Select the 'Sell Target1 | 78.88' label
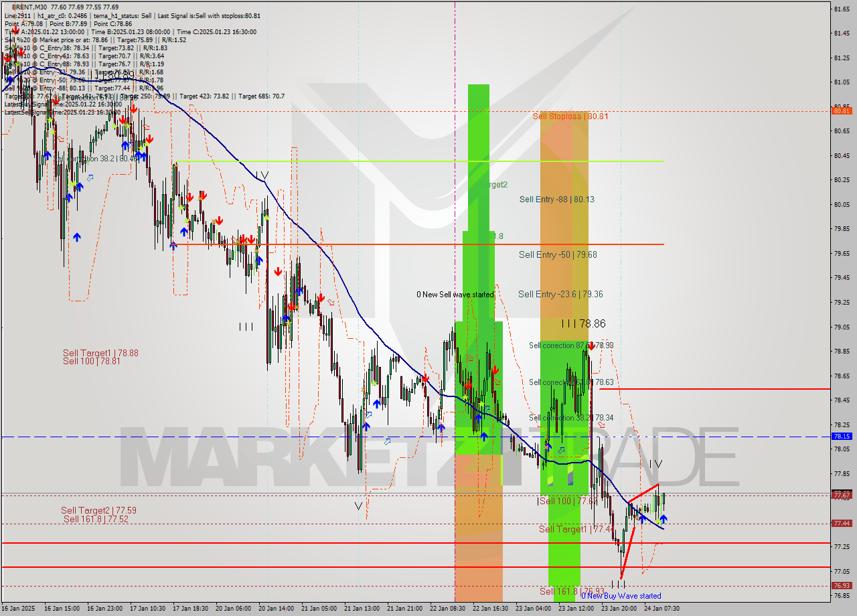 [100, 353]
